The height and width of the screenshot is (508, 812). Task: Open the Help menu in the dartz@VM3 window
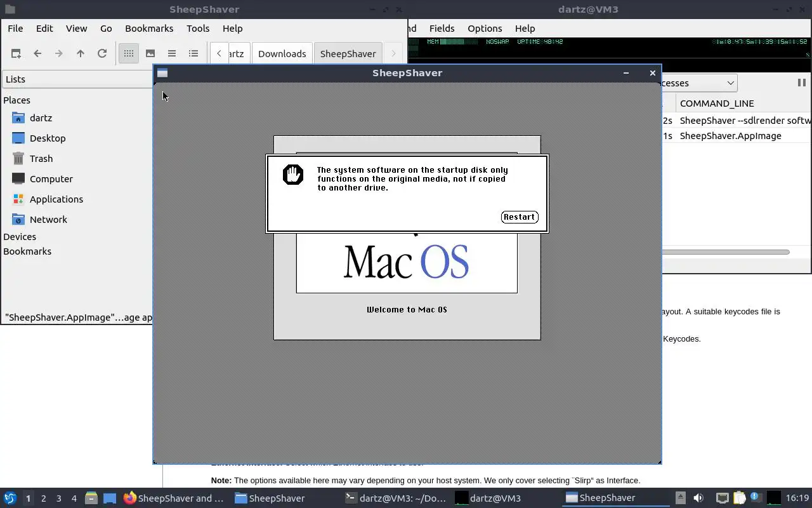click(x=525, y=29)
